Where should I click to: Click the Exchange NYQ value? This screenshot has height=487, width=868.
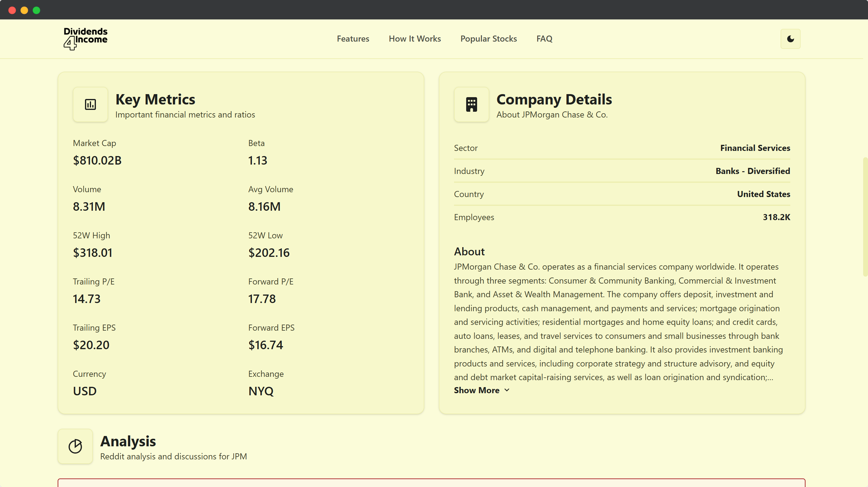point(261,391)
